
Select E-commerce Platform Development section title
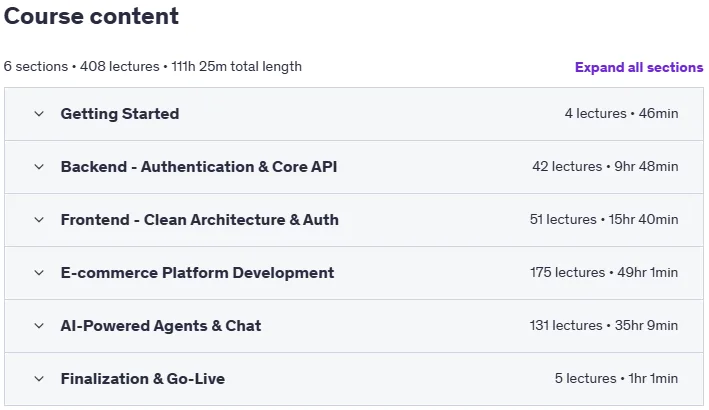pos(197,273)
